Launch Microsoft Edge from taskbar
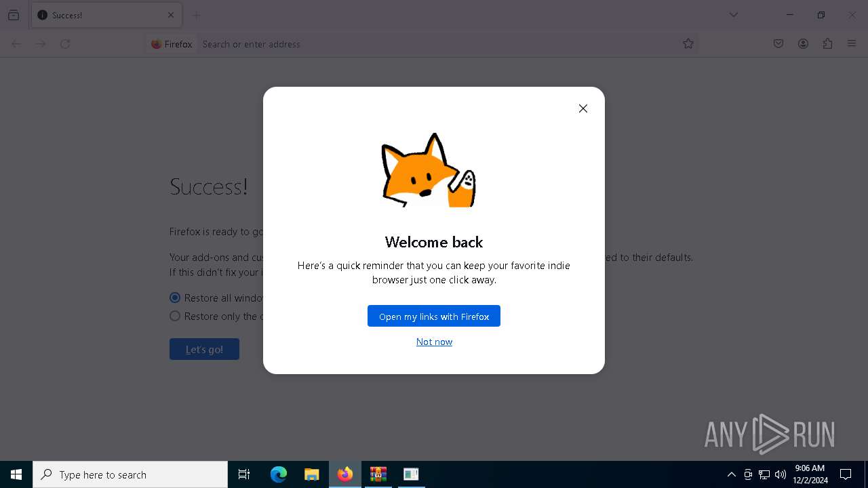 tap(279, 474)
